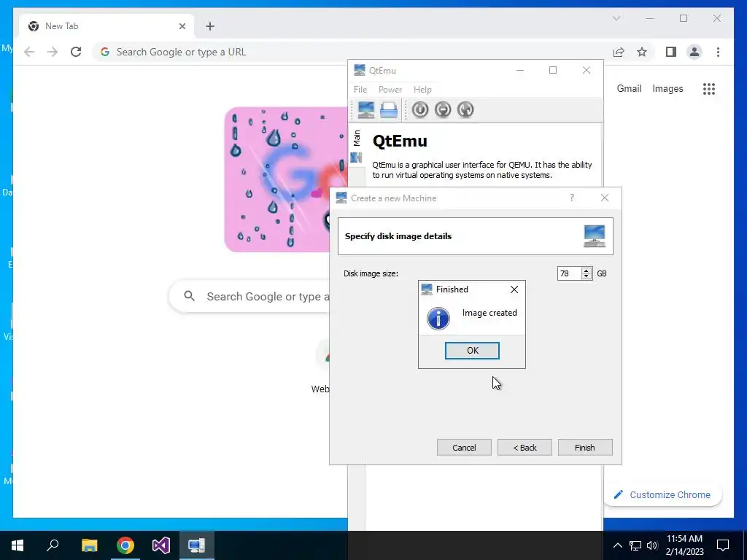Viewport: 747px width, 560px height.
Task: Open the notification center
Action: pyautogui.click(x=723, y=545)
